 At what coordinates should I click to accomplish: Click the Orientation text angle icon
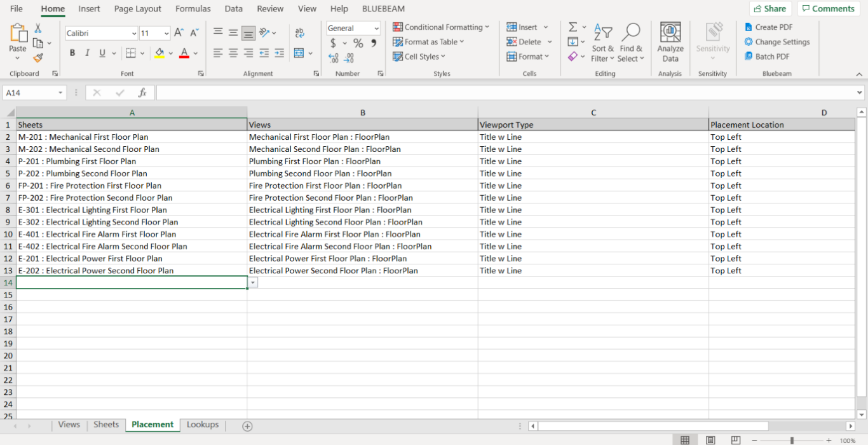(x=264, y=33)
